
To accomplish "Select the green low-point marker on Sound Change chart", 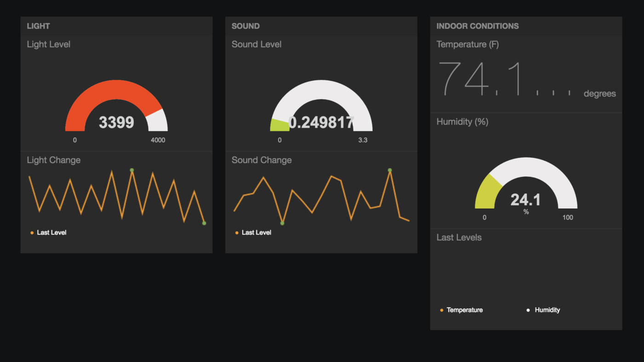I will coord(282,223).
